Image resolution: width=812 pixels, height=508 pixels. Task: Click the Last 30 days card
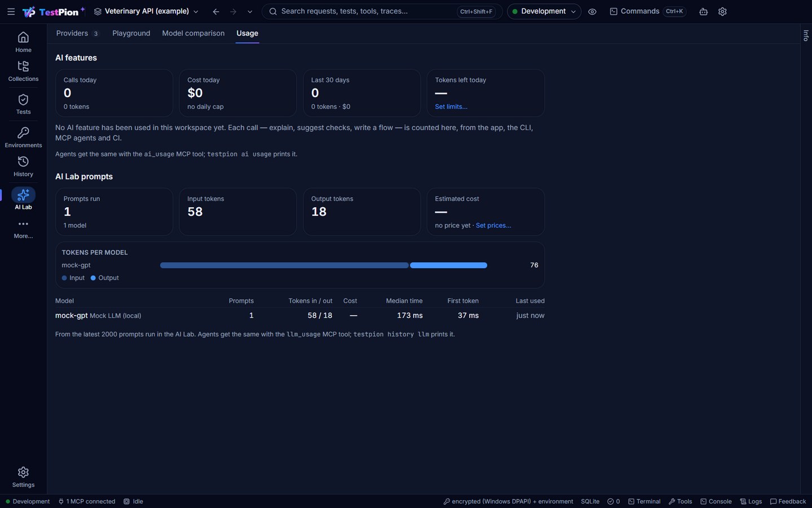tap(362, 93)
